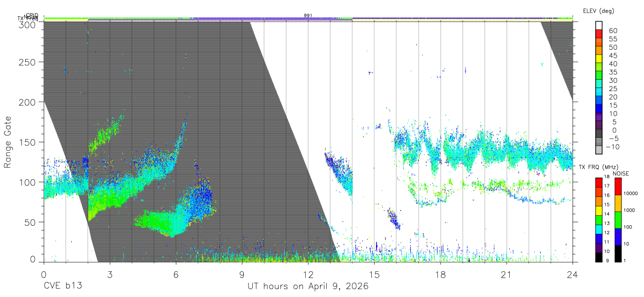Click the 1 value on NOISE scale
The width and height of the screenshot is (644, 297).
(x=626, y=260)
